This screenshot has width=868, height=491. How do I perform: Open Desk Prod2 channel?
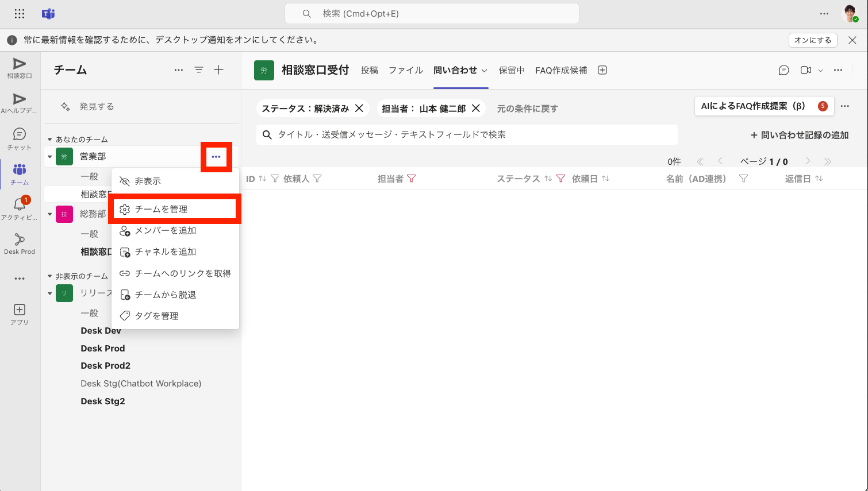tap(106, 366)
